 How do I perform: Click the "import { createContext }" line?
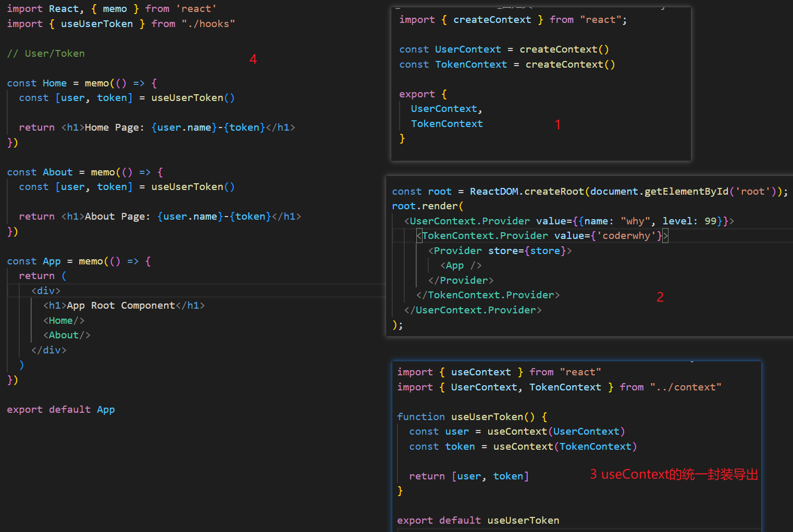pos(513,20)
